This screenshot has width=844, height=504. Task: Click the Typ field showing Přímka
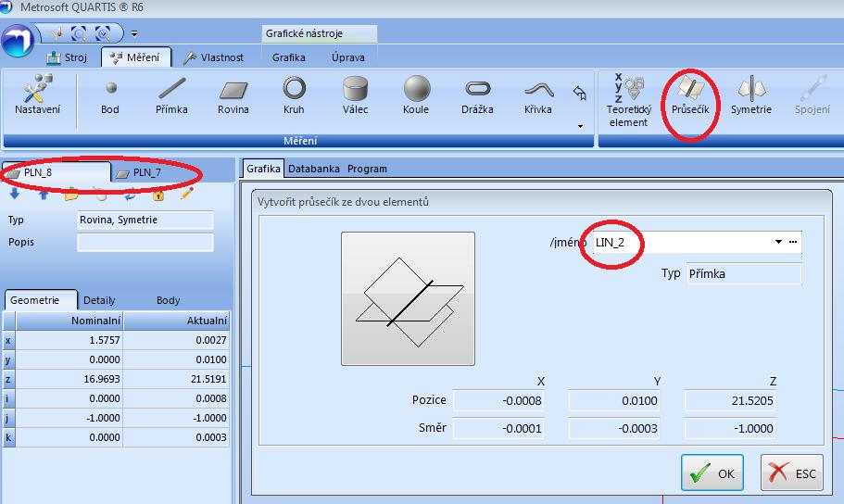coord(744,273)
